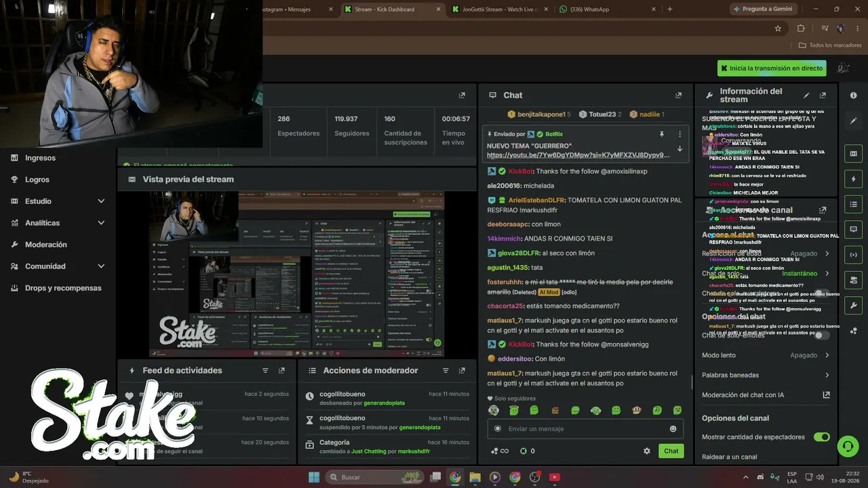Open the Windows Start menu
The height and width of the screenshot is (488, 868).
[x=314, y=477]
